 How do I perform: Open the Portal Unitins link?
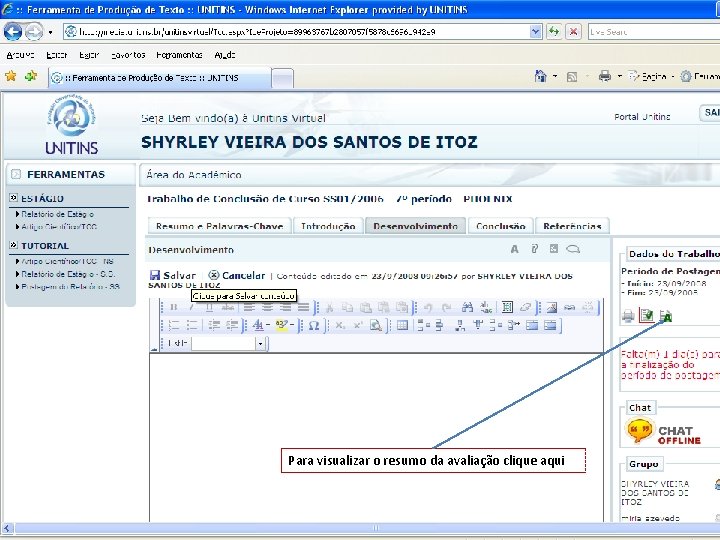[642, 117]
